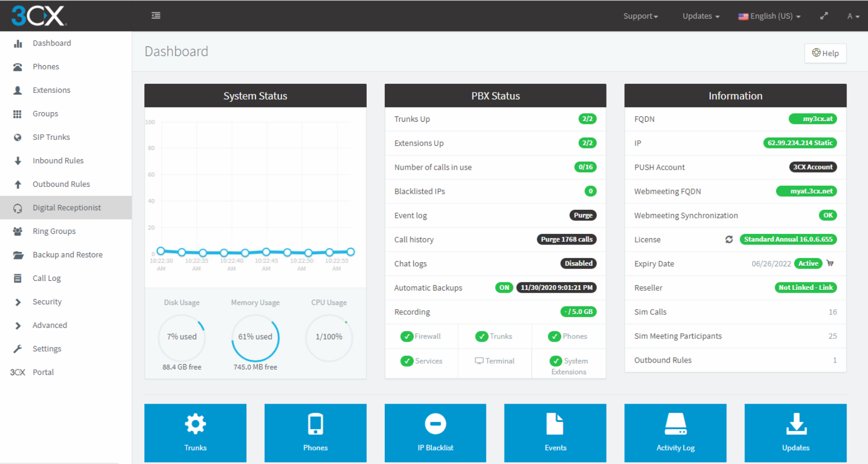This screenshot has width=868, height=464.
Task: Toggle Automatic Backups ON badge
Action: click(504, 287)
